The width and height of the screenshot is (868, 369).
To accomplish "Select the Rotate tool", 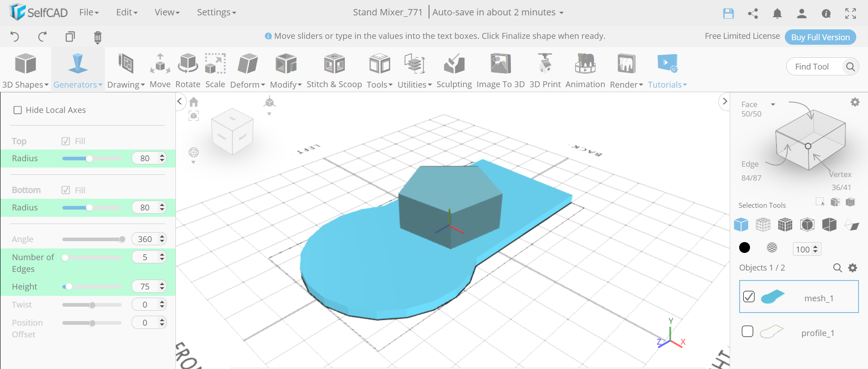I will tap(188, 70).
